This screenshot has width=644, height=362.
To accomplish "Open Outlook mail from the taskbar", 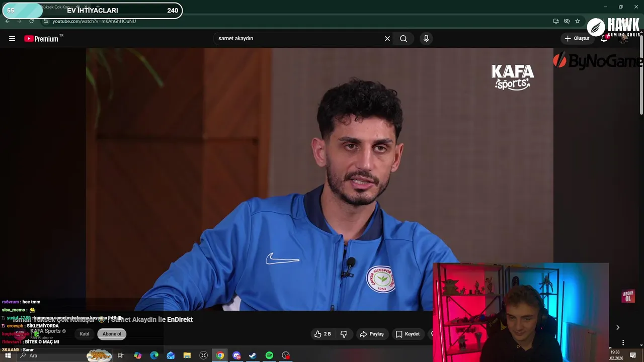I will coord(171,355).
